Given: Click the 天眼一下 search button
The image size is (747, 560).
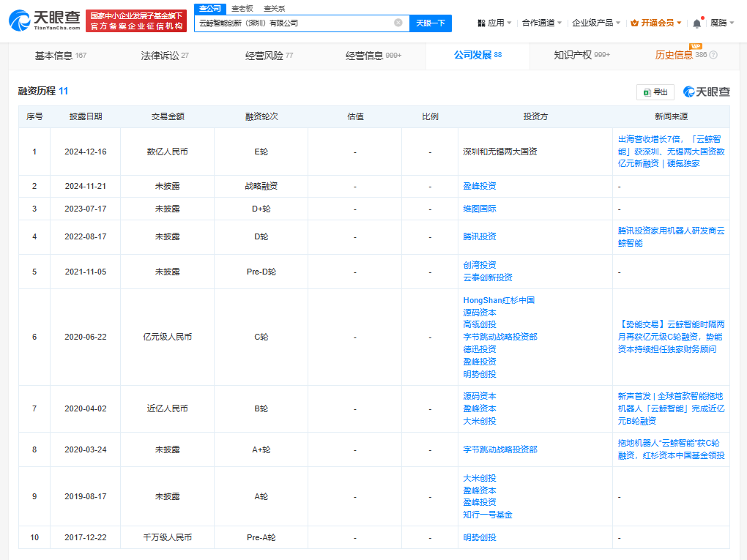Looking at the screenshot, I should point(431,23).
